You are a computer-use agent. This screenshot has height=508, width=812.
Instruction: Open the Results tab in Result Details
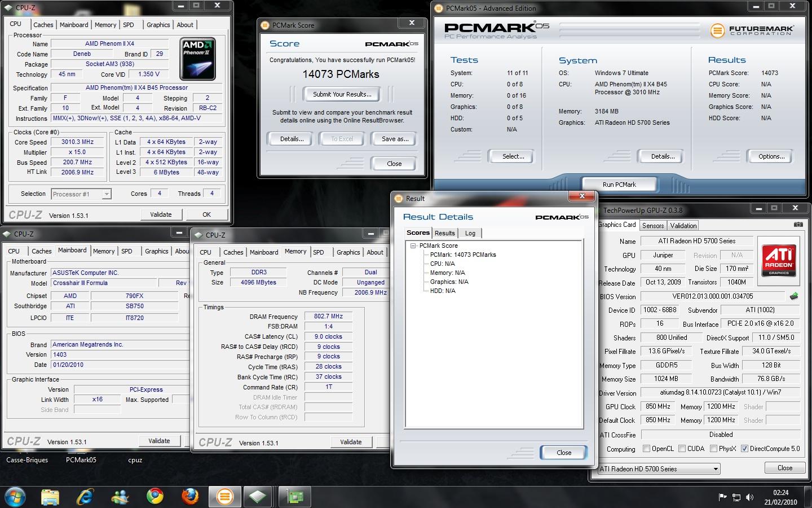[444, 233]
